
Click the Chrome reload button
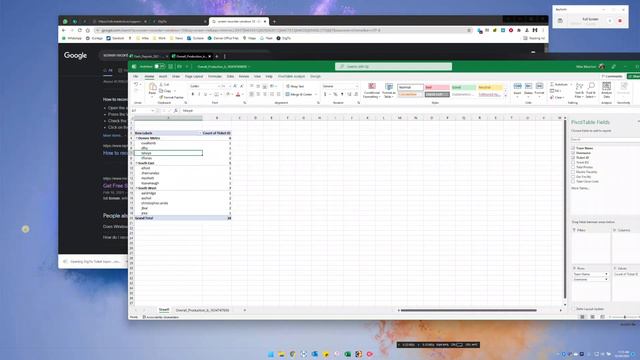80,30
